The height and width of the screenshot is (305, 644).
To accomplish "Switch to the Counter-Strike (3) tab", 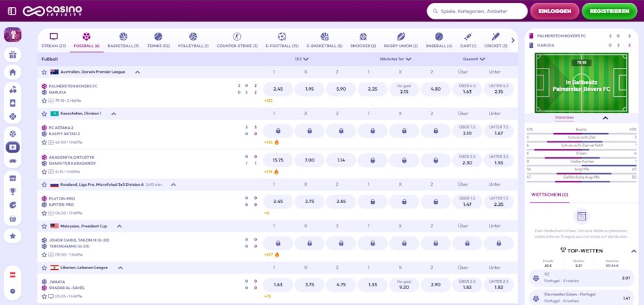I will [x=237, y=40].
